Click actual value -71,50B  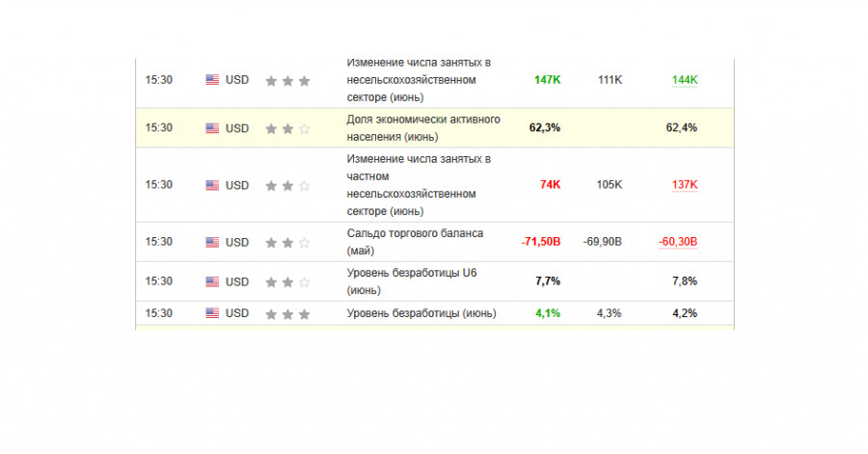pos(541,242)
